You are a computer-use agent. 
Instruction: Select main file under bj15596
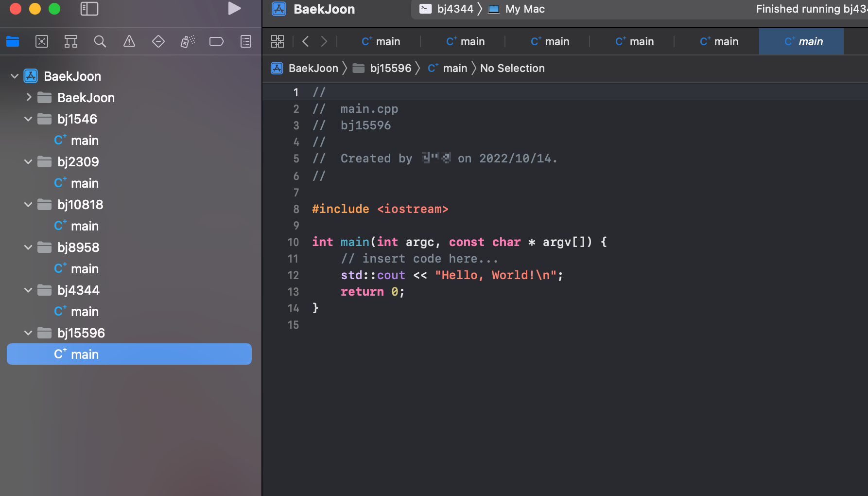point(129,354)
